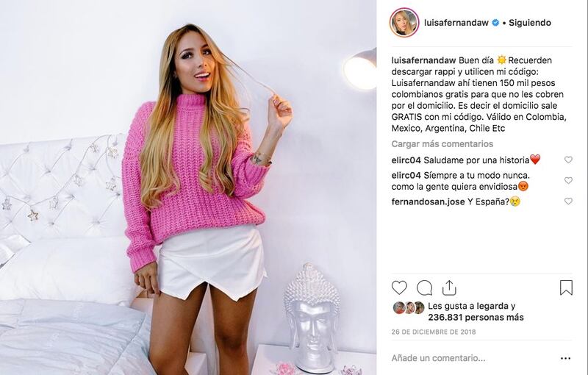The width and height of the screenshot is (588, 375).
Task: Like fernandosan.jose's "Y España?" comment
Action: 568,201
